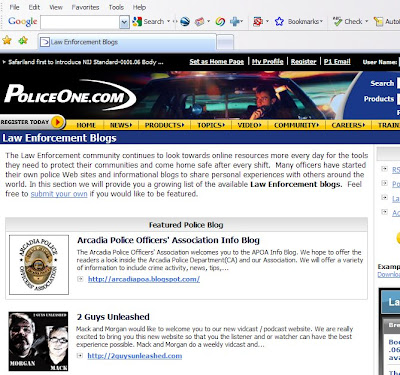Open a new blank browser tab
The height and width of the screenshot is (375, 400).
pyautogui.click(x=225, y=42)
